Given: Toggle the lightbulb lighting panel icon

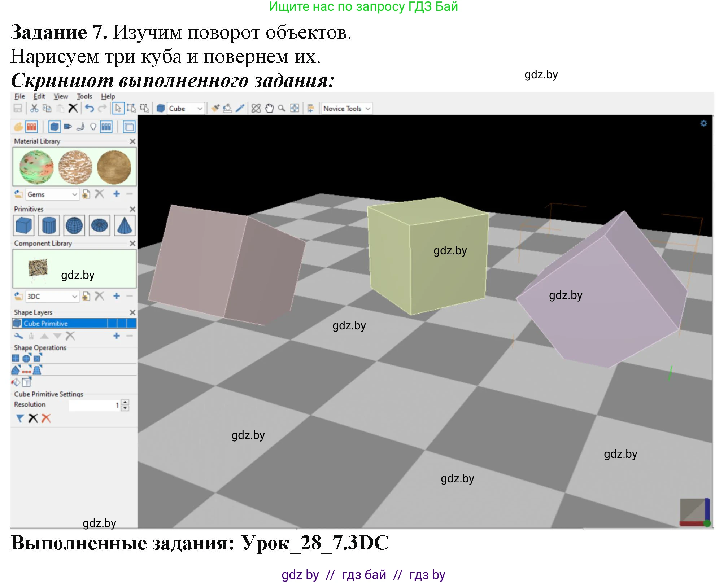Looking at the screenshot, I should point(93,127).
